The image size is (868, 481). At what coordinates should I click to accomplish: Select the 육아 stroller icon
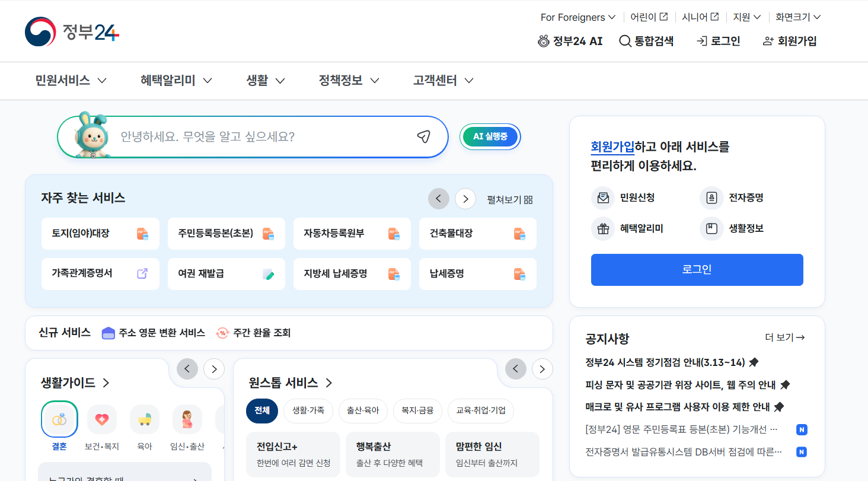pos(144,419)
